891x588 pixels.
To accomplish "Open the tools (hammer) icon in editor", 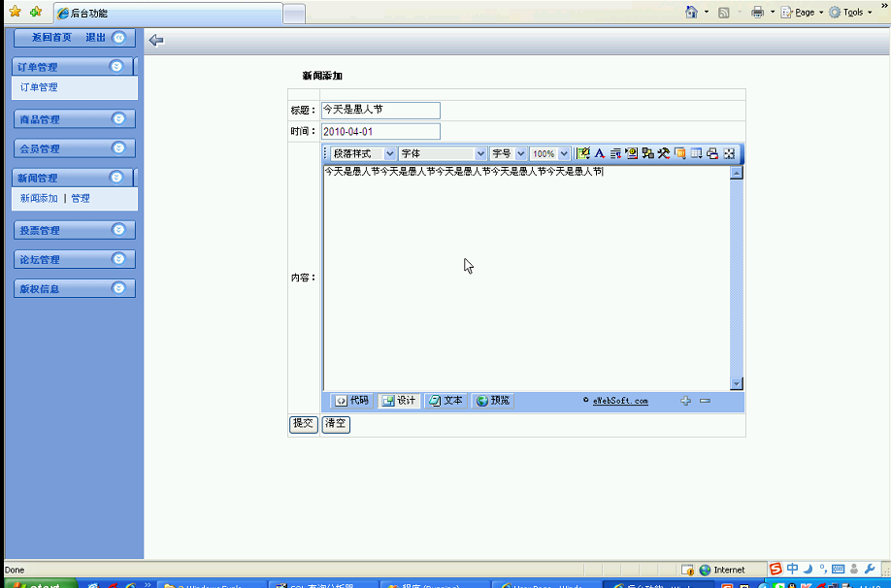I will point(664,153).
